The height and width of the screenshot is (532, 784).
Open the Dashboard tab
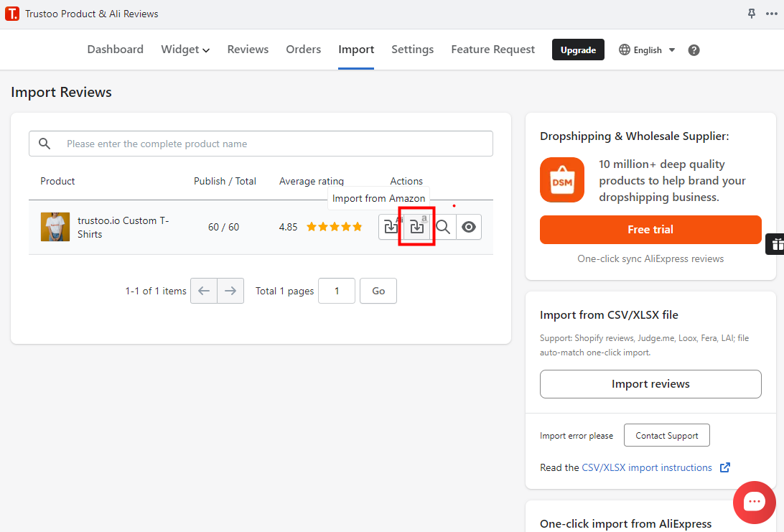116,50
